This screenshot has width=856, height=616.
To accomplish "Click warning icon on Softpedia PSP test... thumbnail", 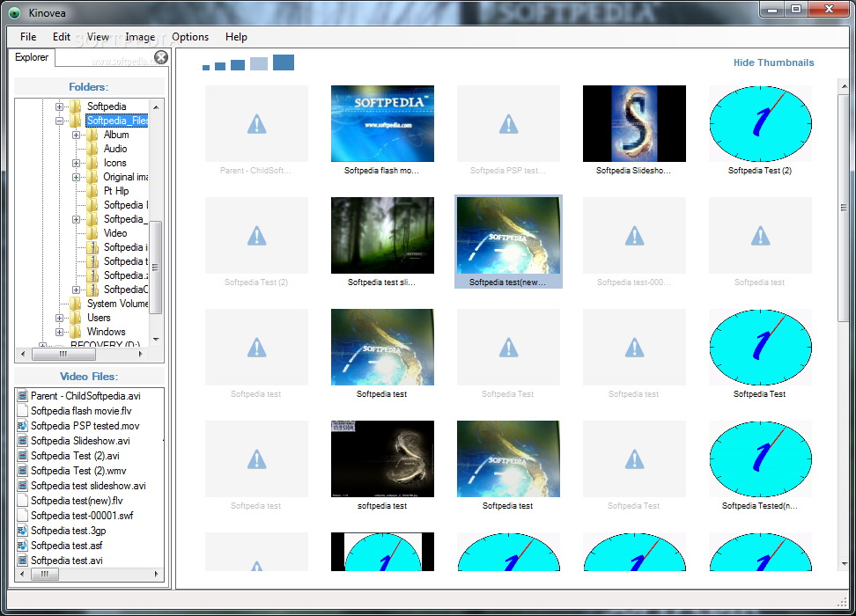I will click(508, 124).
